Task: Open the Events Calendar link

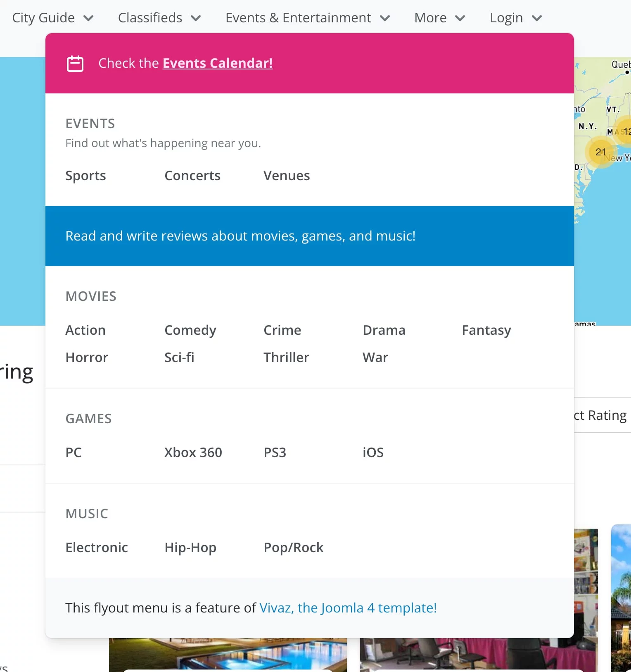Action: 217,63
